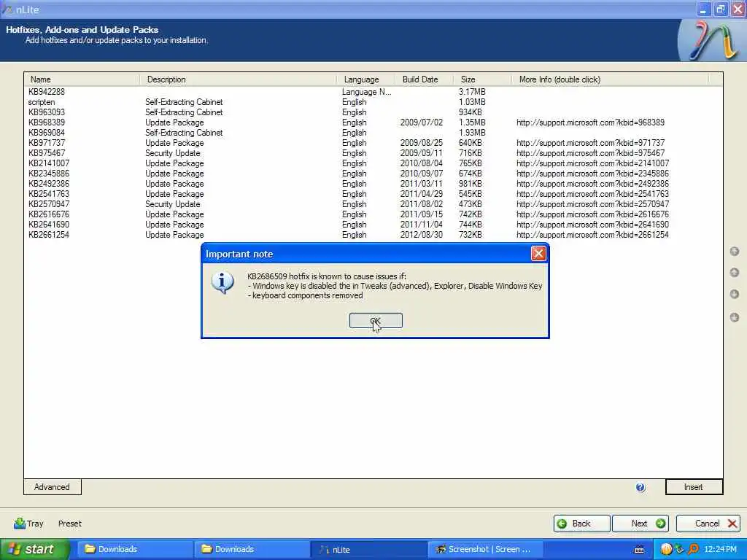Click the move-to-top arrow beside the hotfix list
This screenshot has height=560, width=747.
(x=735, y=251)
